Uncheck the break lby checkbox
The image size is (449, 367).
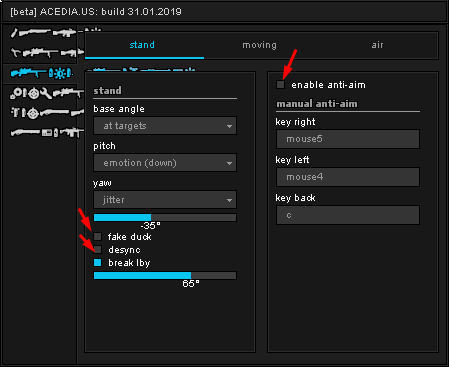[x=97, y=263]
